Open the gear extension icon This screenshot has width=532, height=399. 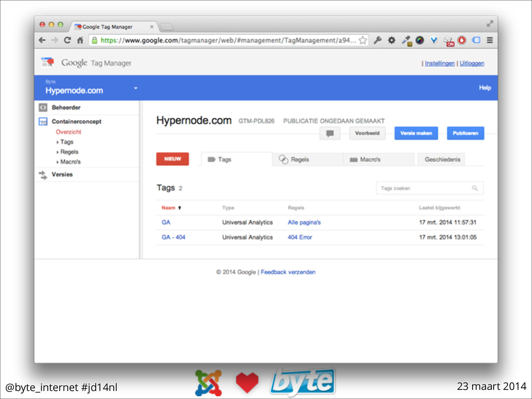point(392,40)
